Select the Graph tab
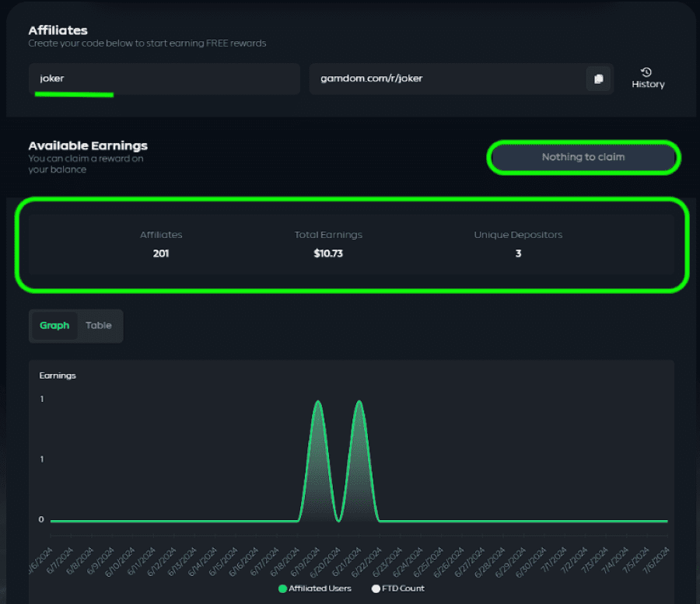 pos(54,326)
